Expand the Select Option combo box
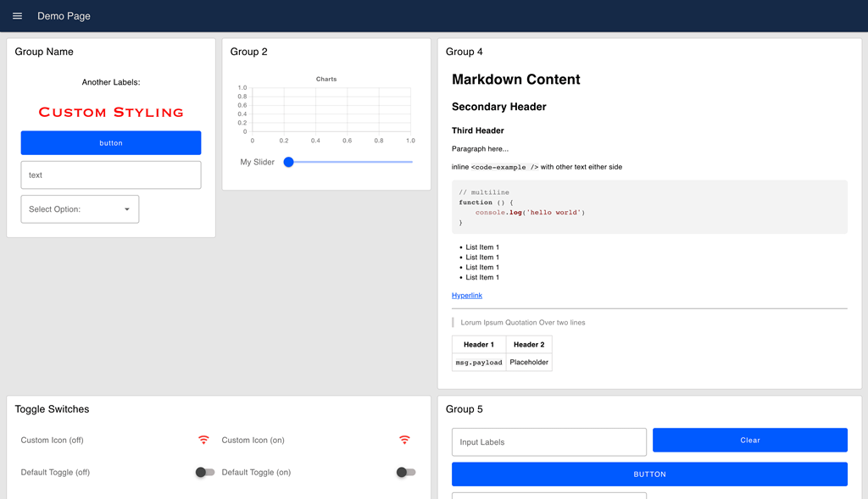Viewport: 868px width, 499px height. (80, 208)
